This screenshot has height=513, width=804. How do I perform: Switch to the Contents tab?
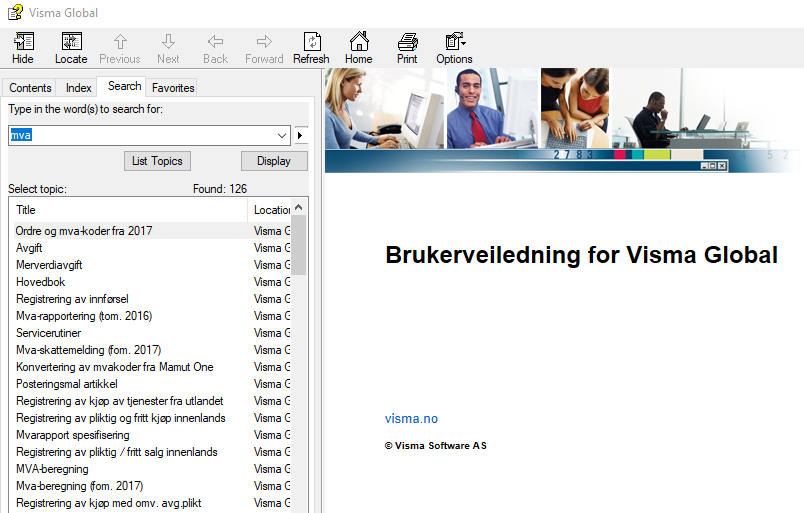click(30, 88)
